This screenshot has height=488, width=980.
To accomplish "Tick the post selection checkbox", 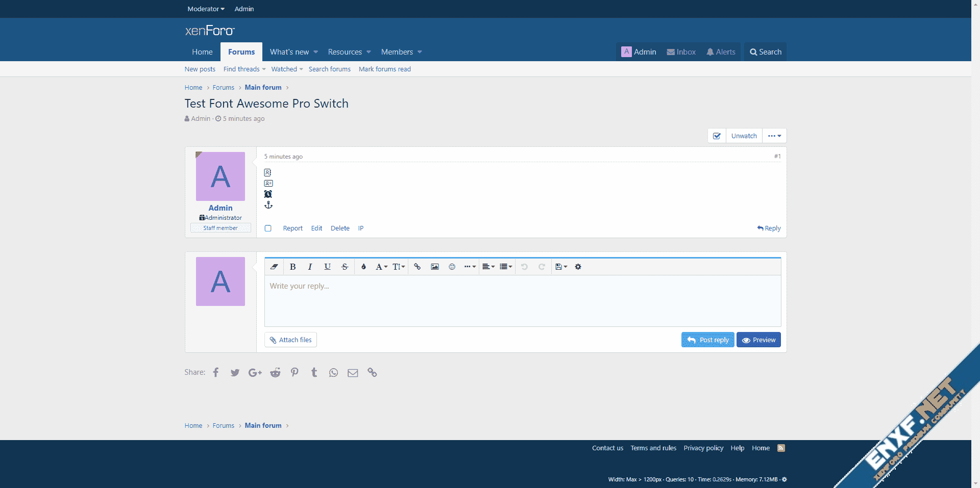I will (268, 228).
